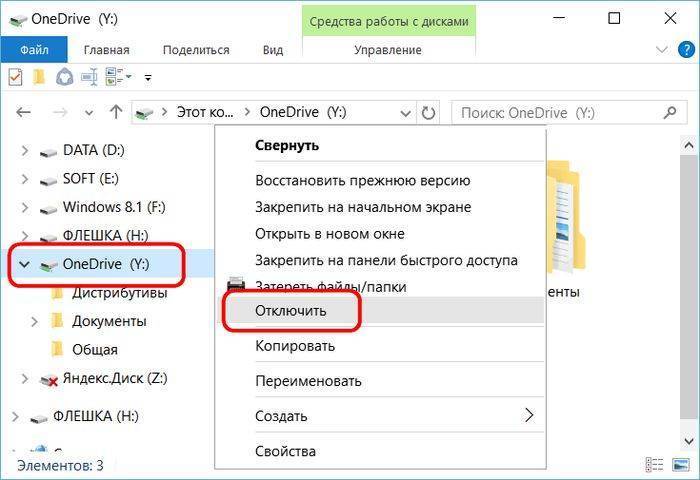Viewport: 700px width, 480px height.
Task: Switch to the Главная ribbon tab
Action: tap(107, 50)
